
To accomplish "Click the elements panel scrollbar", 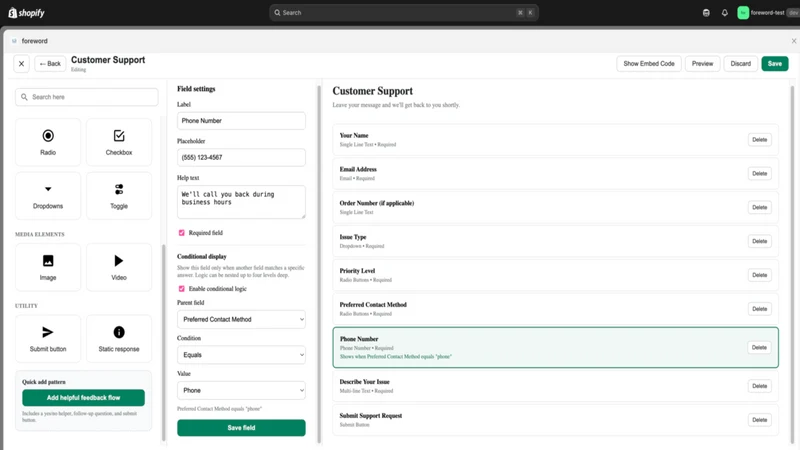I will click(x=163, y=342).
